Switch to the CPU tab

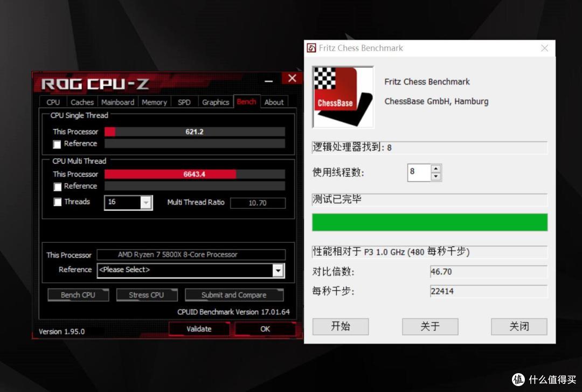click(x=53, y=102)
